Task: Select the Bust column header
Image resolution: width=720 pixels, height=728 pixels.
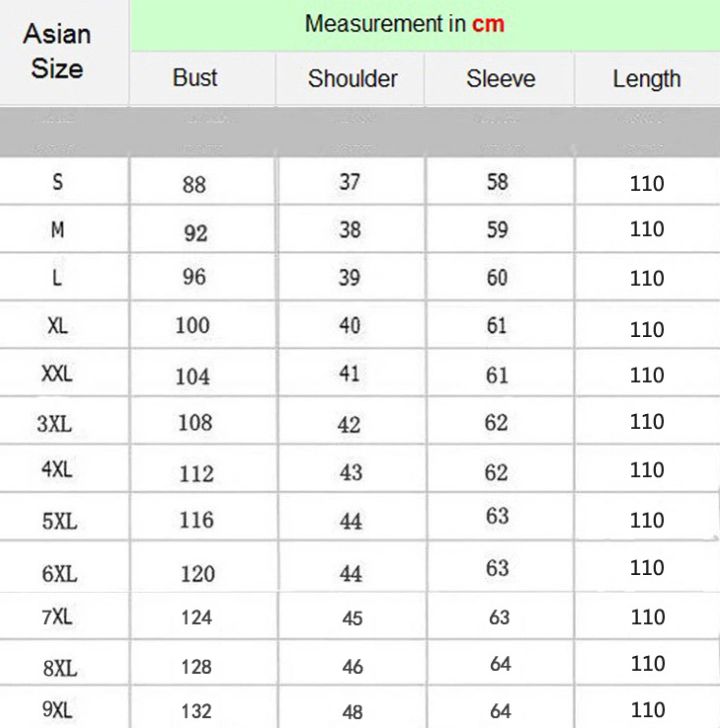Action: point(195,78)
